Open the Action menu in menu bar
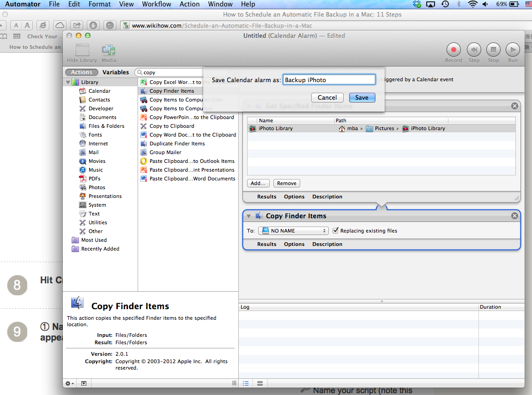The image size is (532, 395). [189, 4]
